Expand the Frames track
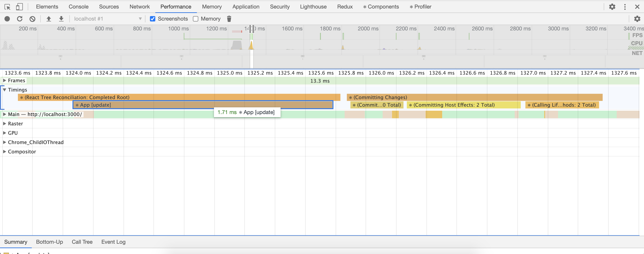644x254 pixels. click(4, 80)
